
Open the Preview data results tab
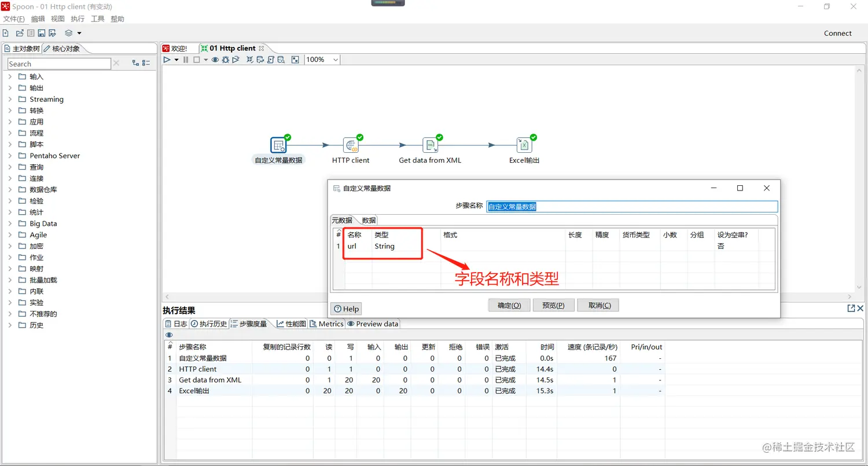[373, 324]
